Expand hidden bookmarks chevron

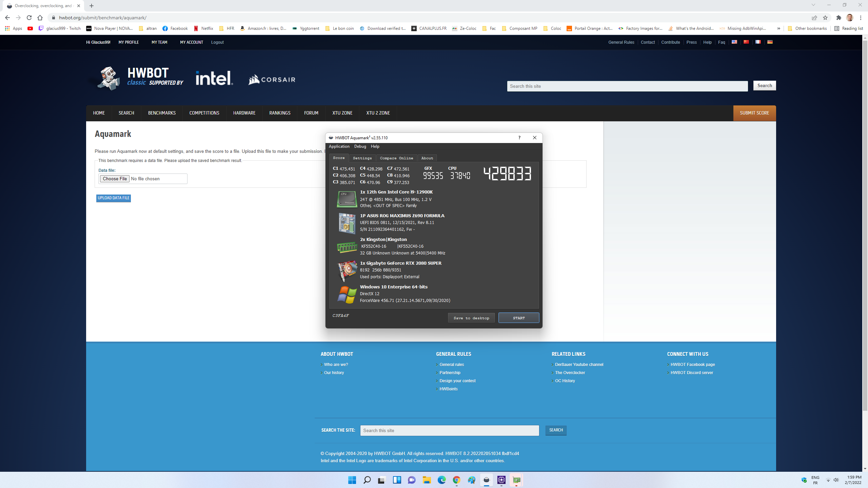[x=779, y=28]
